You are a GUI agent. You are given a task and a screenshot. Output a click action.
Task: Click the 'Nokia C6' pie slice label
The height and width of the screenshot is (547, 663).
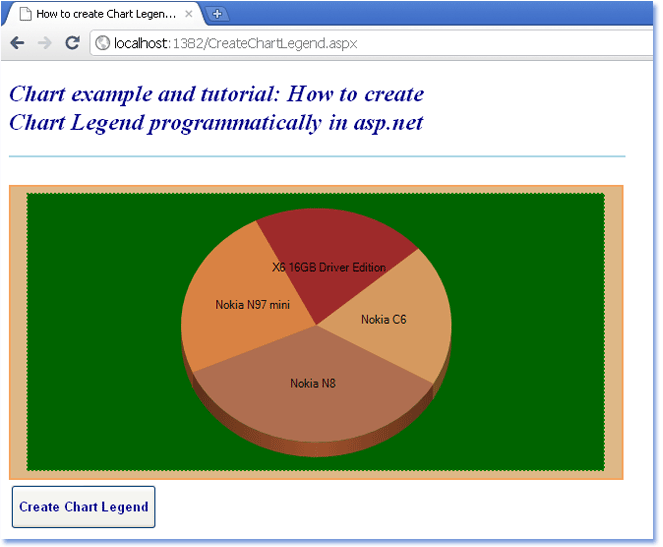(384, 319)
